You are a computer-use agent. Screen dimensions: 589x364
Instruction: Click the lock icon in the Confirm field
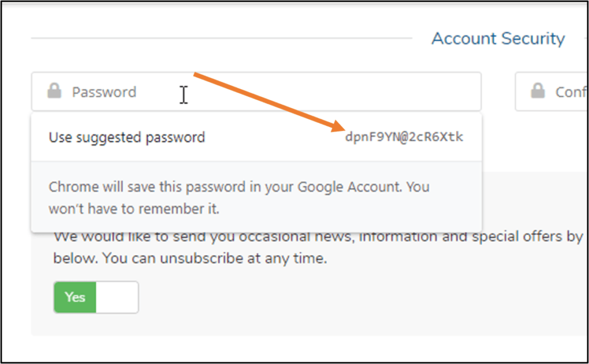pyautogui.click(x=538, y=91)
